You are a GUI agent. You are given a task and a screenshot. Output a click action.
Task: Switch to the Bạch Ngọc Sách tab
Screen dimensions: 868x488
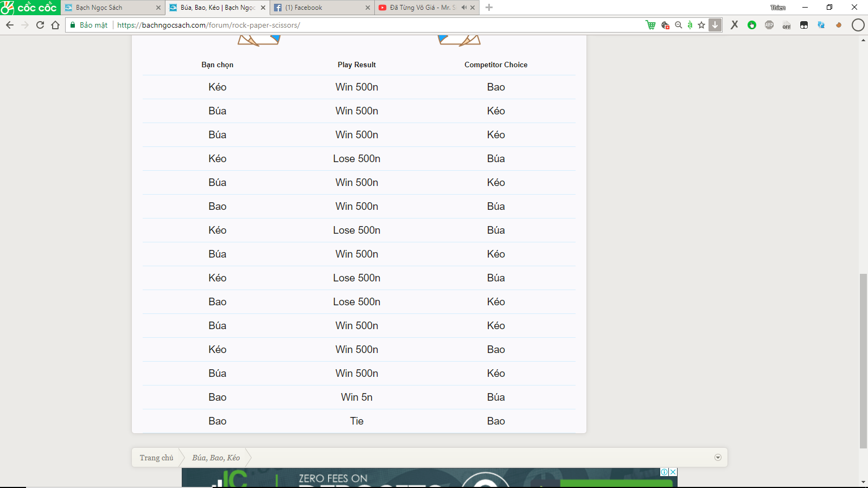pyautogui.click(x=111, y=8)
